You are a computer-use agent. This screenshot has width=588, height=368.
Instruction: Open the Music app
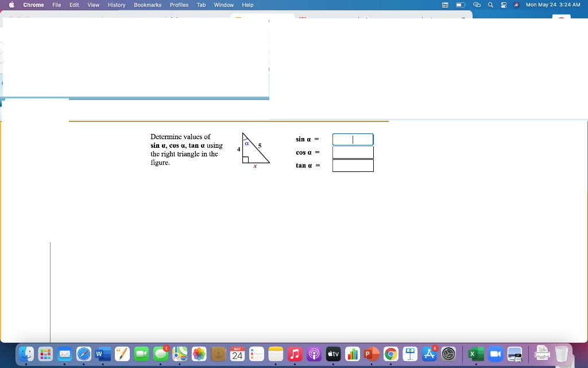pyautogui.click(x=295, y=354)
